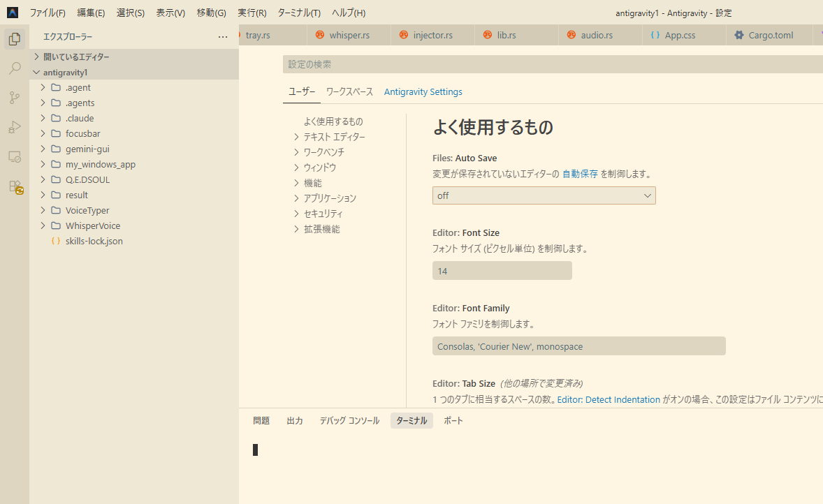This screenshot has width=823, height=504.
Task: Open the Files Auto Save dropdown
Action: point(544,195)
